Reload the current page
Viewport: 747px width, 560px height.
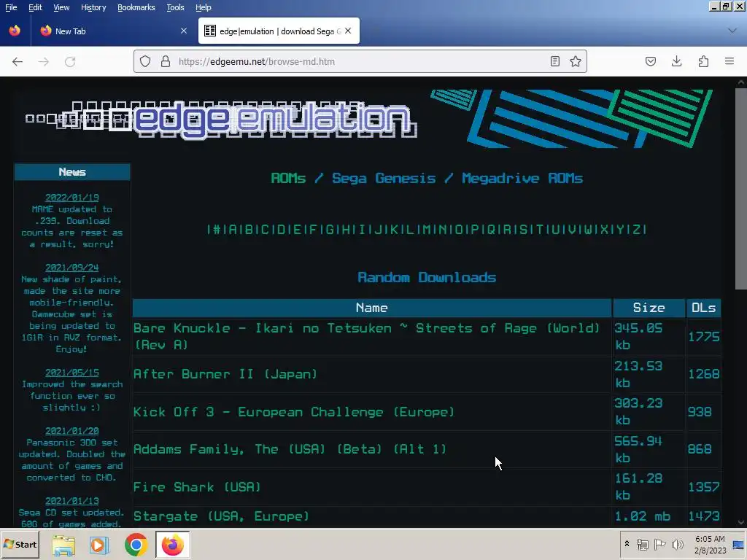coord(70,61)
